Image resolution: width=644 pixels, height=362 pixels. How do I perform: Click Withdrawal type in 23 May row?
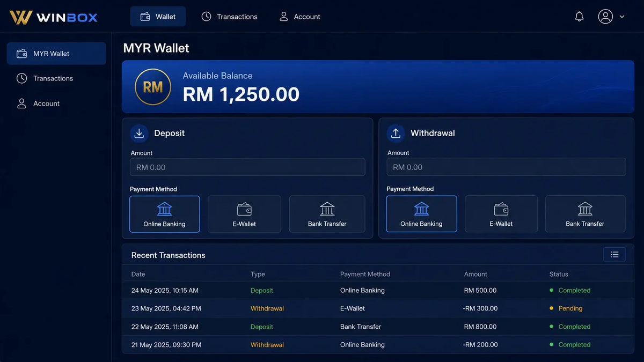(267, 308)
